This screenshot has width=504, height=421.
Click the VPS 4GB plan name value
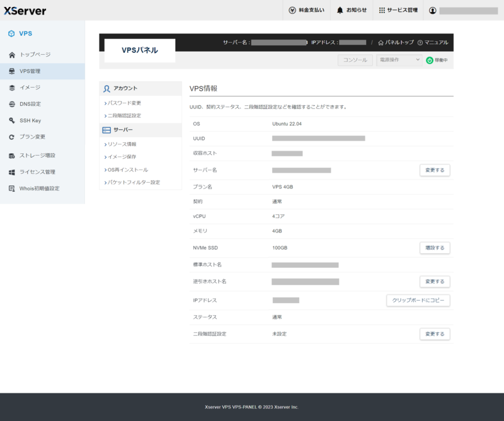282,187
